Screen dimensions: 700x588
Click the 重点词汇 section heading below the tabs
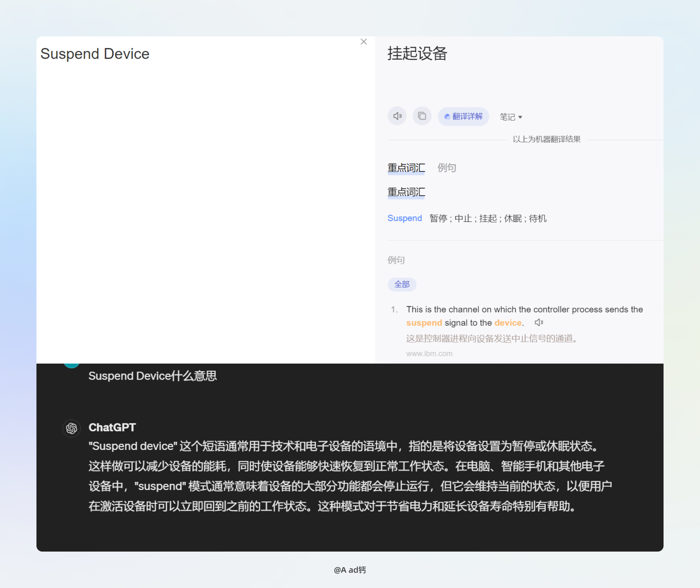(x=406, y=192)
